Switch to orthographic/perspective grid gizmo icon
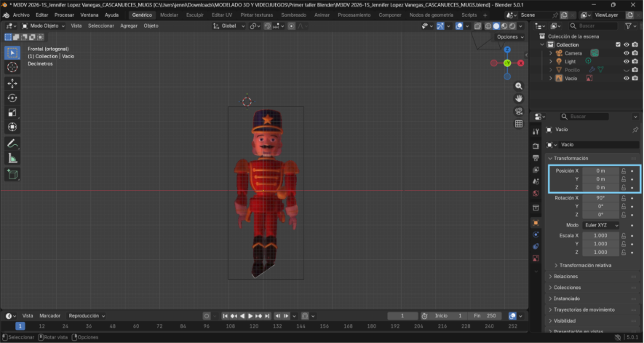 click(x=519, y=124)
